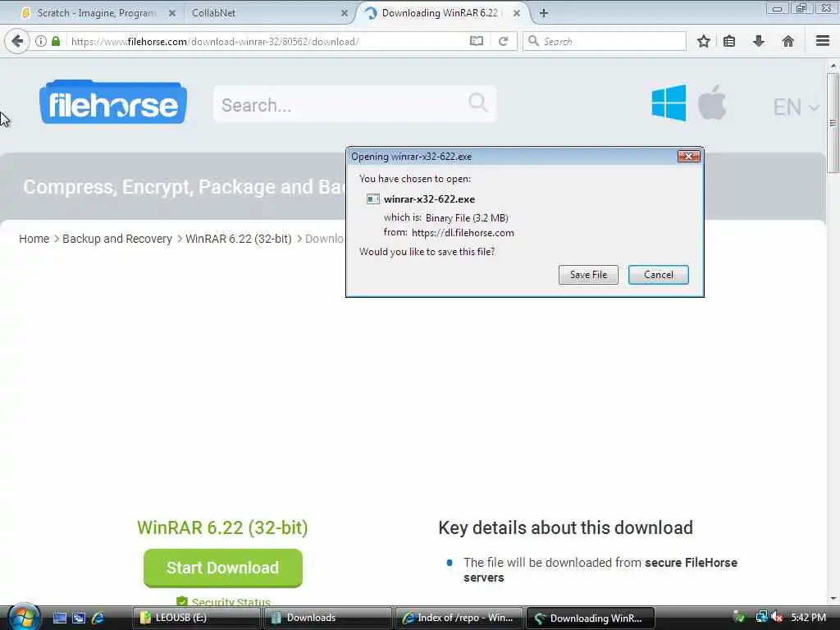Click the scrollbar down arrow
840x630 pixels.
pos(833,598)
